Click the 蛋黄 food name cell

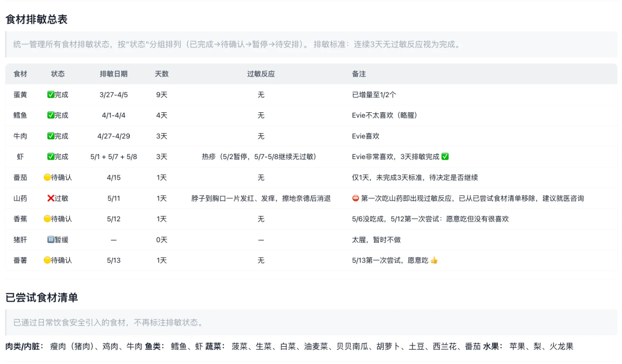pos(20,95)
